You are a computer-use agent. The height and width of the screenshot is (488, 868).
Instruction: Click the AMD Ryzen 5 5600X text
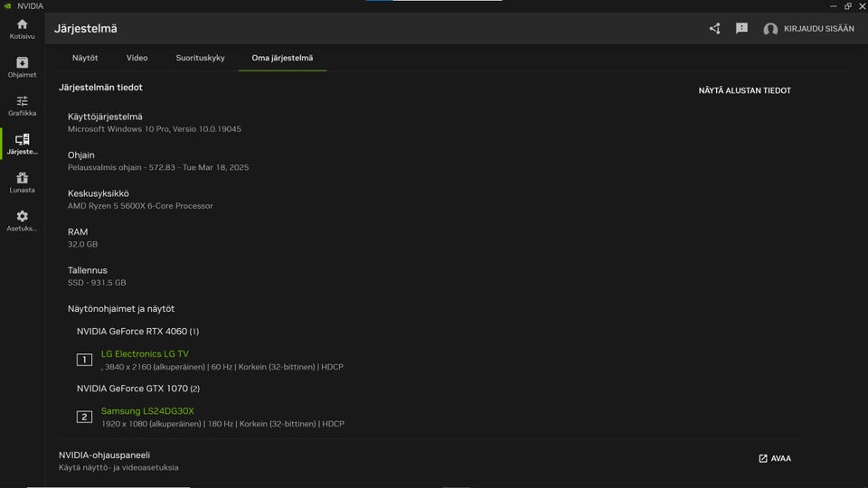coord(140,206)
